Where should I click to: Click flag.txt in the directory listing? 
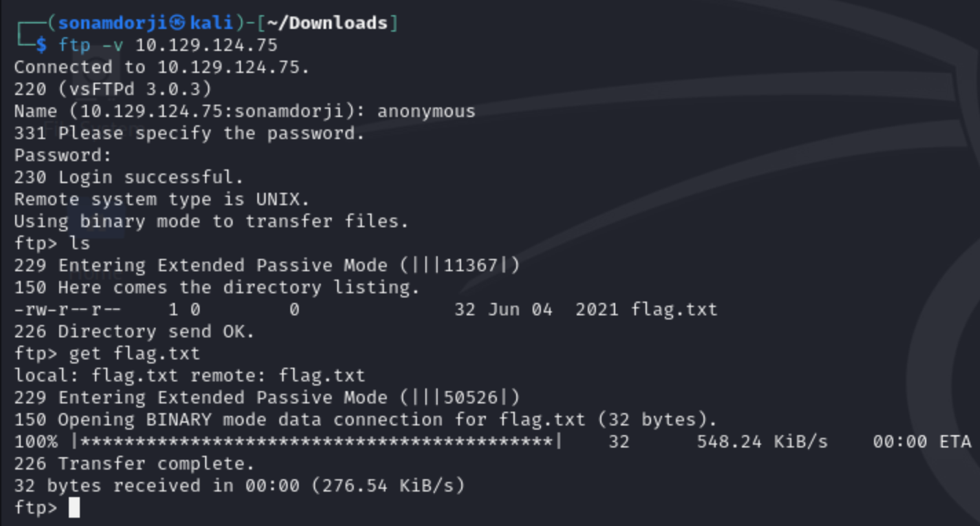(x=674, y=310)
